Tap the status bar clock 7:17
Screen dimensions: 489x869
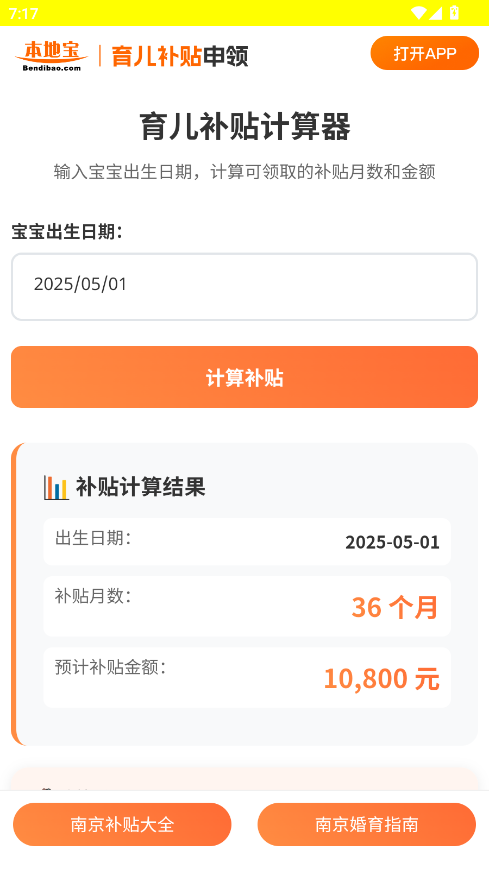click(x=24, y=13)
